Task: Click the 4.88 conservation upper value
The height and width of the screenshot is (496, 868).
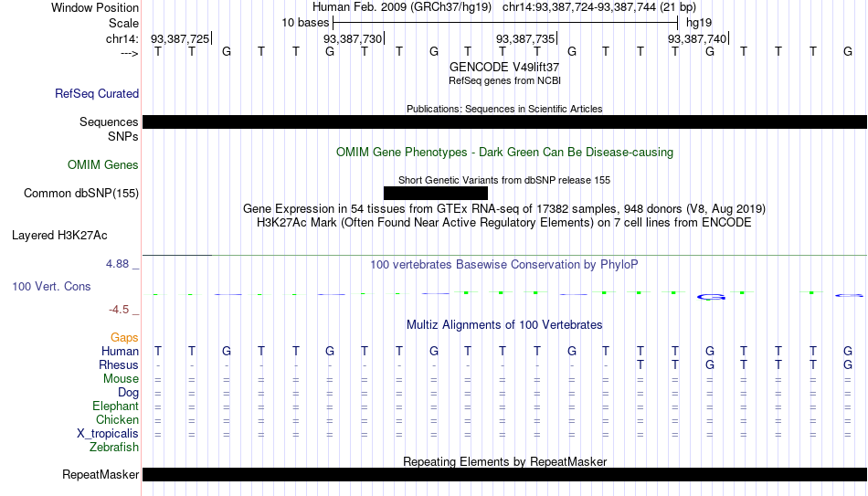Action: pyautogui.click(x=117, y=264)
